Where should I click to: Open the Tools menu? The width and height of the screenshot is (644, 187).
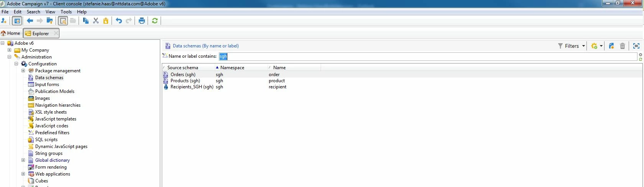tap(66, 12)
